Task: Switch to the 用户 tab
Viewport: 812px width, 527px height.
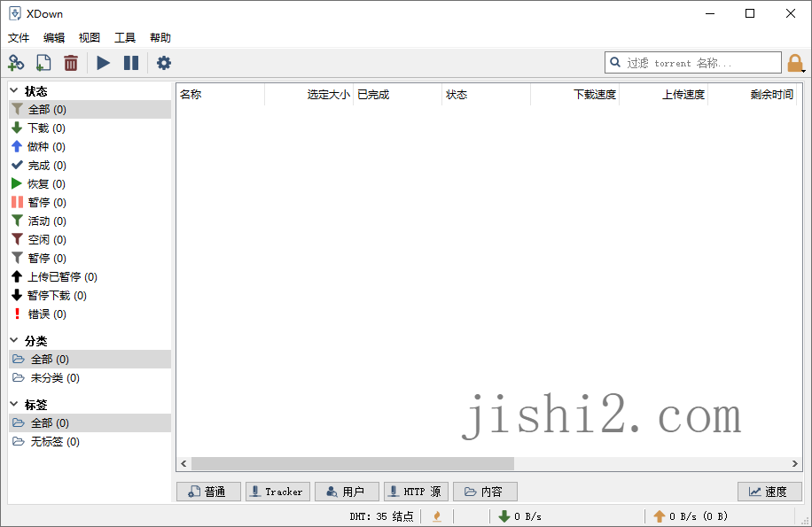Action: [347, 492]
